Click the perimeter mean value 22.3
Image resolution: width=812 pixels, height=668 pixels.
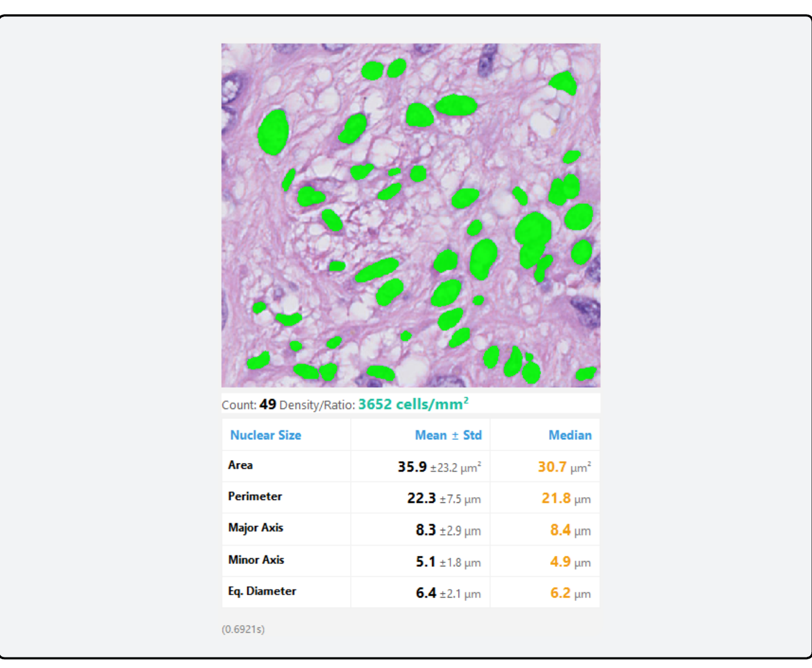click(422, 498)
